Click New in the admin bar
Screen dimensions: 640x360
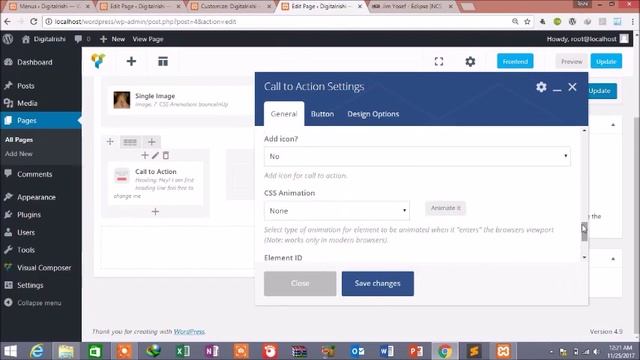pyautogui.click(x=113, y=39)
